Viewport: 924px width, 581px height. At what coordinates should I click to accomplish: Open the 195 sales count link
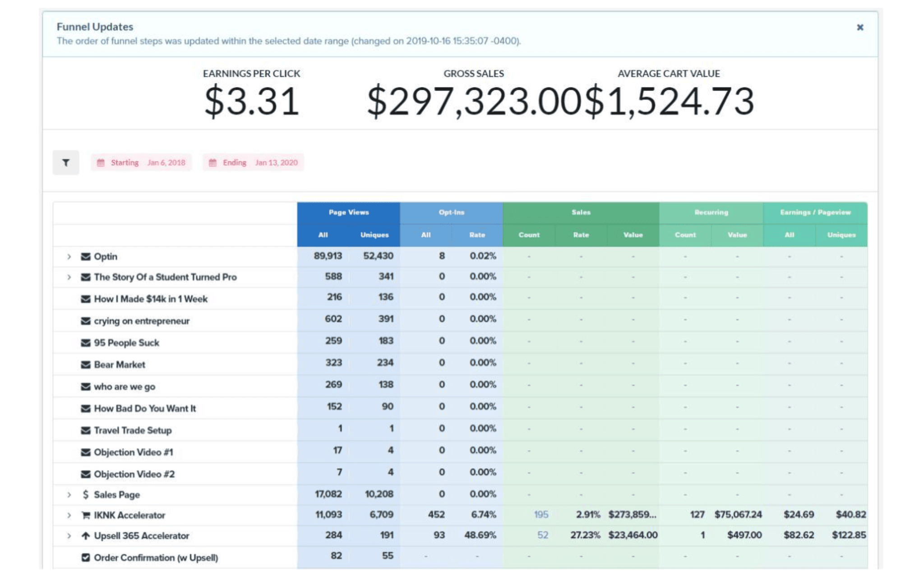click(x=541, y=515)
